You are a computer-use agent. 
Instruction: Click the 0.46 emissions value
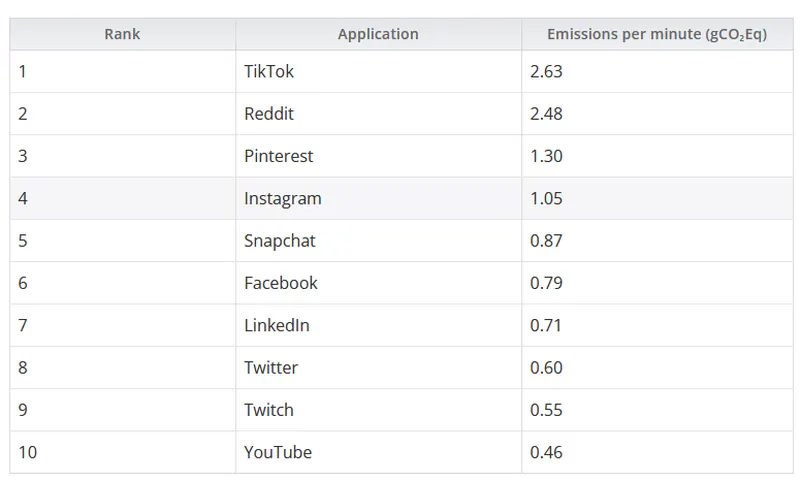pyautogui.click(x=546, y=452)
